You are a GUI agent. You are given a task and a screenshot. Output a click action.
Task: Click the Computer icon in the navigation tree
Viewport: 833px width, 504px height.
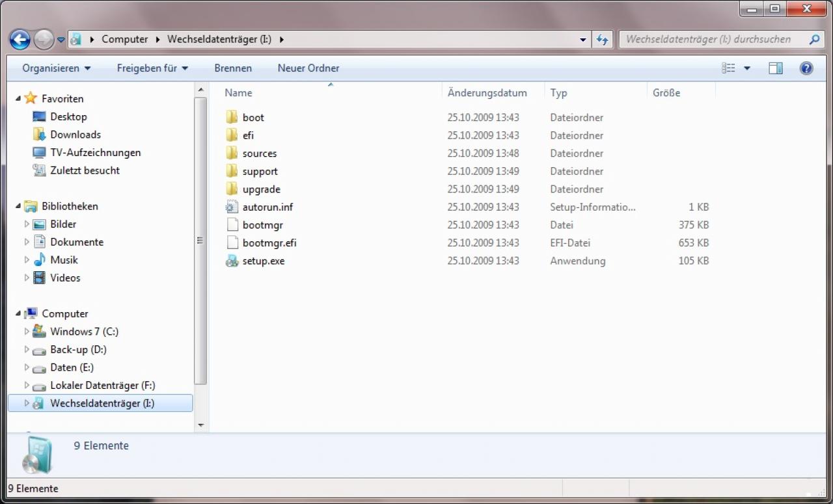click(x=31, y=313)
